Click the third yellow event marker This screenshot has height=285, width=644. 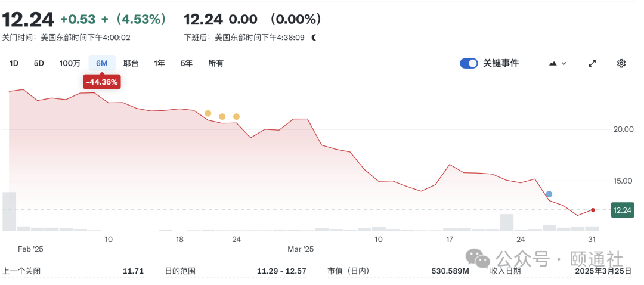point(237,116)
